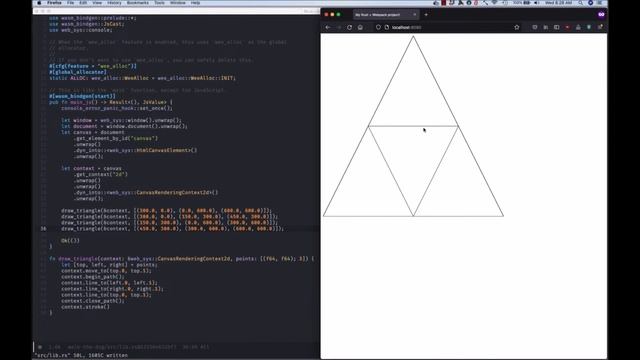Click the 'fn draw_triangle' definition line
The width and height of the screenshot is (640, 360).
[182, 259]
